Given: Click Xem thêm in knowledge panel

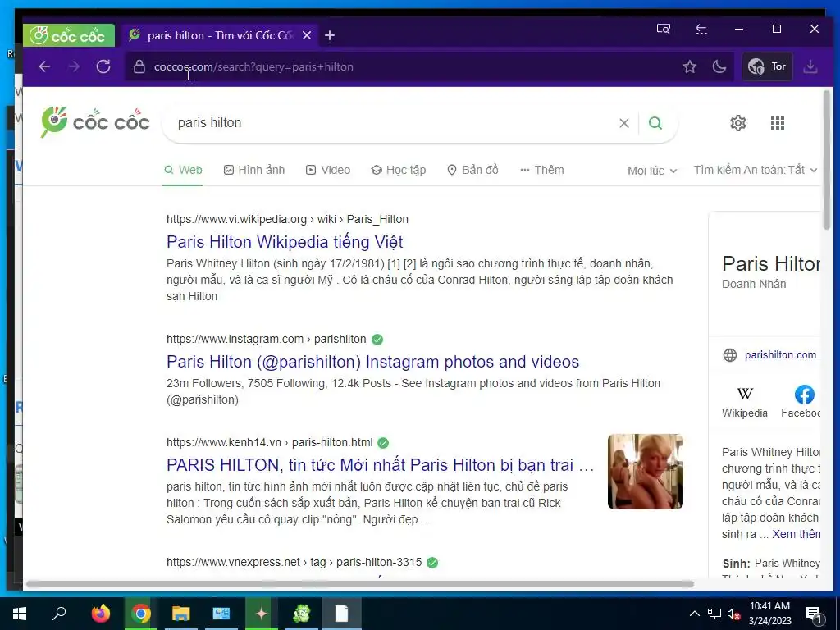Looking at the screenshot, I should pos(796,534).
